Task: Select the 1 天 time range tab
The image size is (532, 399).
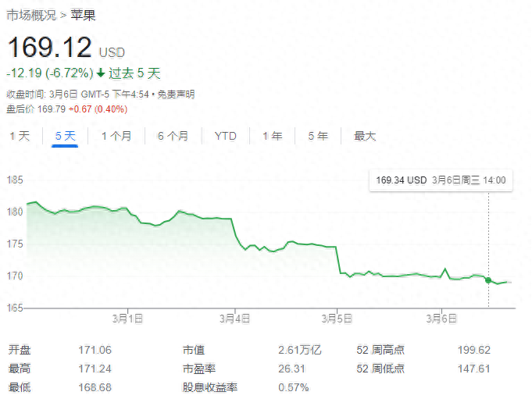Action: 20,136
